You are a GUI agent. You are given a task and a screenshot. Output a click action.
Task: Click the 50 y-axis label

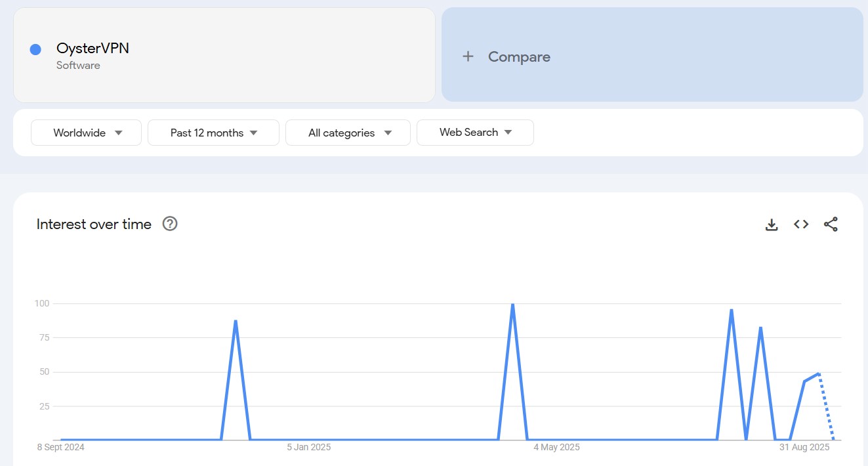click(44, 371)
